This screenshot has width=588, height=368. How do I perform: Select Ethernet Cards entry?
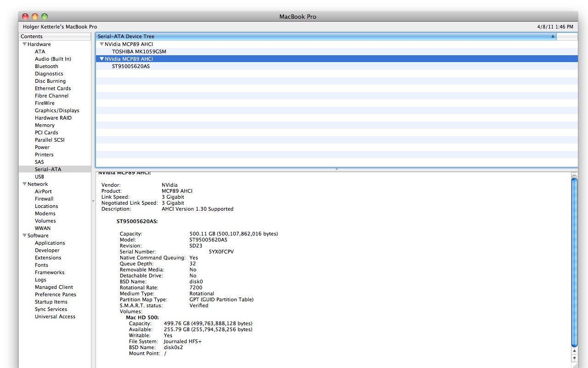(53, 88)
